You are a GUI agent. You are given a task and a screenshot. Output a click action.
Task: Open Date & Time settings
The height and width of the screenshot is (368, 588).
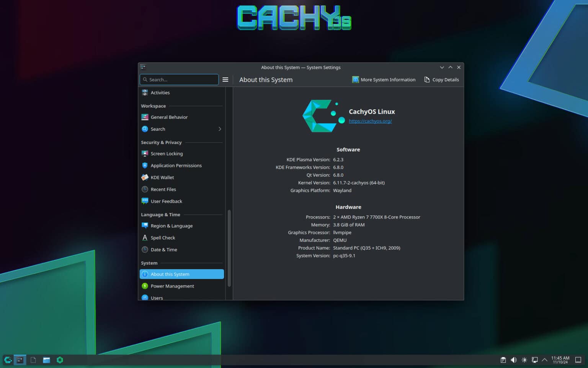click(x=164, y=250)
